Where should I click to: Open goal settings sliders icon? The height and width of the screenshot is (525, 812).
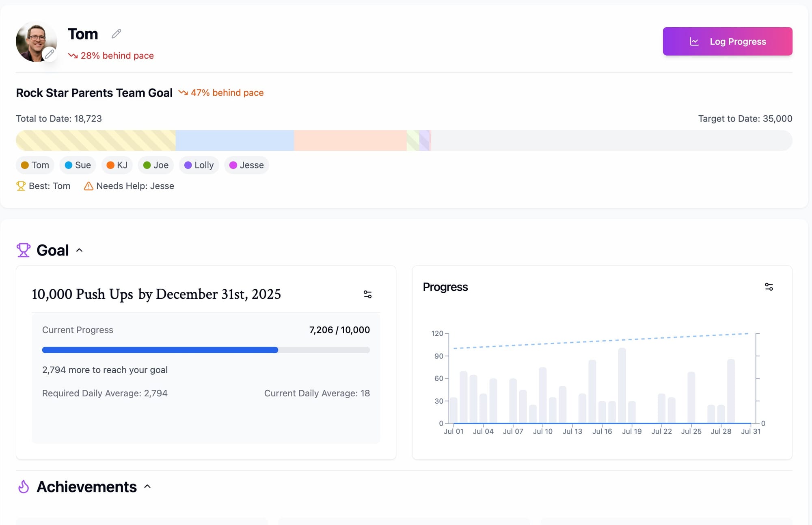[367, 294]
